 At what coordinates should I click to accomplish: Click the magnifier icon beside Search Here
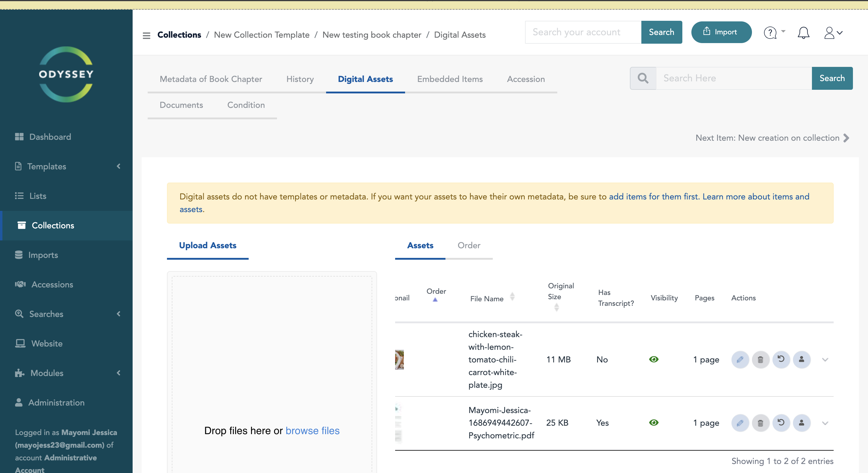pyautogui.click(x=643, y=78)
